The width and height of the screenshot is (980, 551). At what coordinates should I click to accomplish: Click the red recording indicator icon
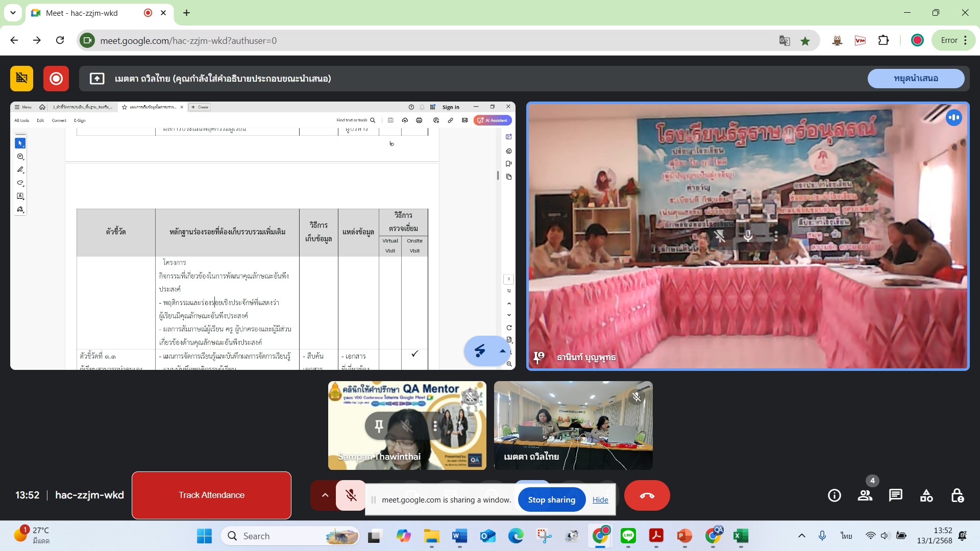[x=56, y=78]
